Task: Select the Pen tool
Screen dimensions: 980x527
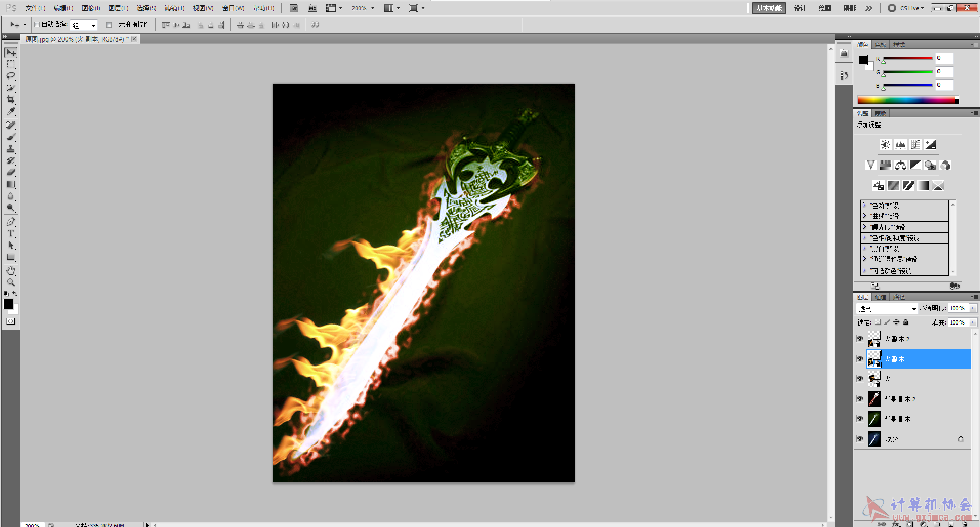Action: [11, 221]
